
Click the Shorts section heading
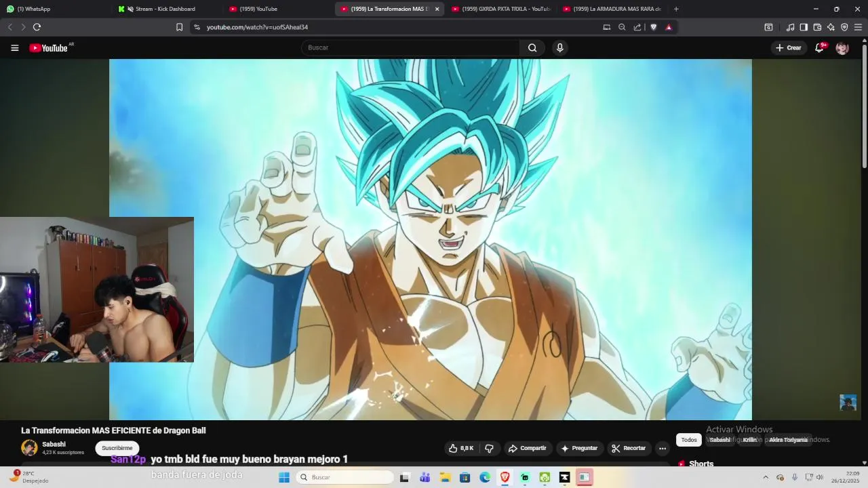(701, 464)
